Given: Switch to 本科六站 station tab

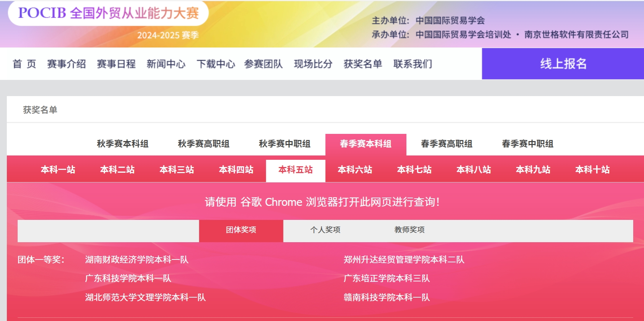Looking at the screenshot, I should coord(355,169).
